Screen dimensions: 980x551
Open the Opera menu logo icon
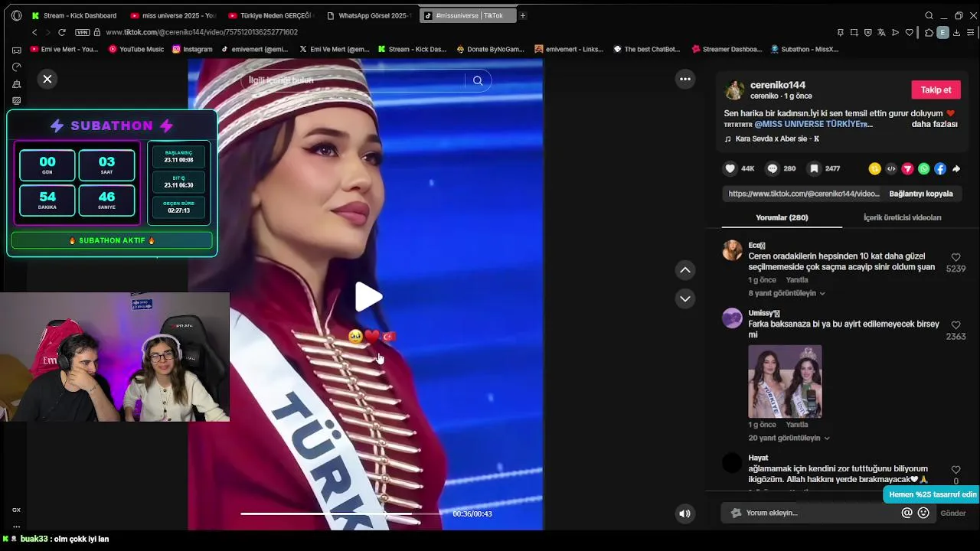tap(16, 15)
